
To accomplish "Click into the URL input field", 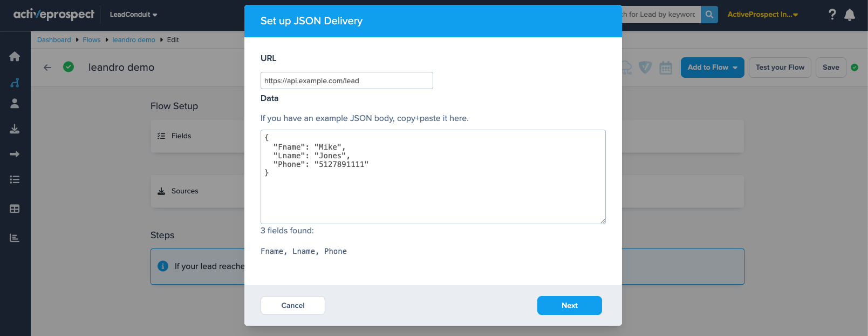I will point(346,80).
